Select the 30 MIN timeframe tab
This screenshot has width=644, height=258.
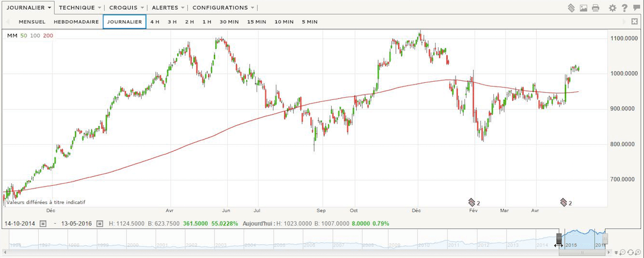click(229, 22)
